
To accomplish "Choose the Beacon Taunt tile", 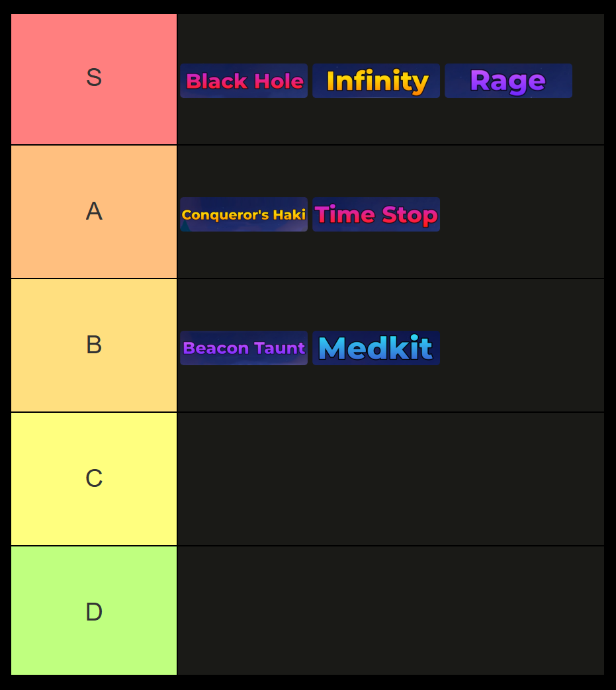I will coord(243,348).
